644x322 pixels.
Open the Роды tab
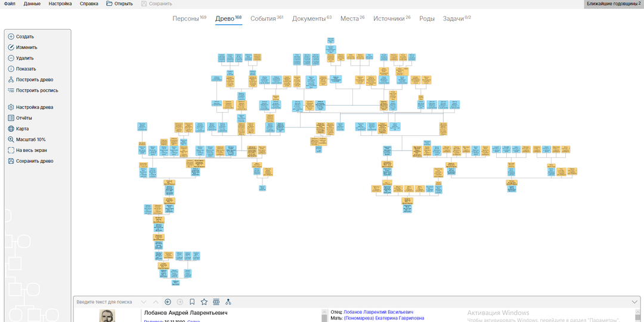point(427,18)
